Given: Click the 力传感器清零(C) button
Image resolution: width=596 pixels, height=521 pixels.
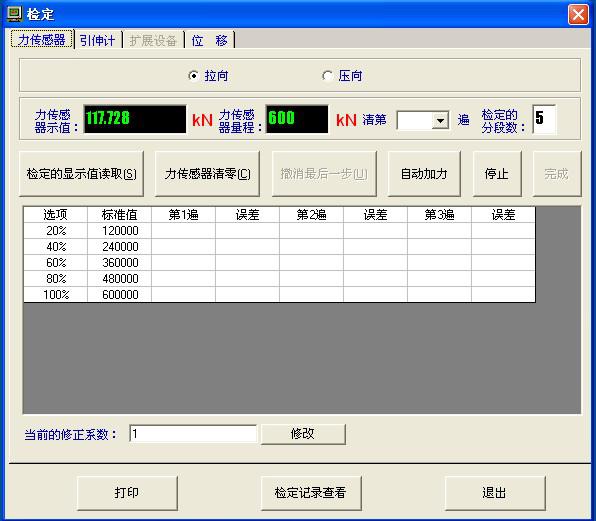Looking at the screenshot, I should pos(208,174).
